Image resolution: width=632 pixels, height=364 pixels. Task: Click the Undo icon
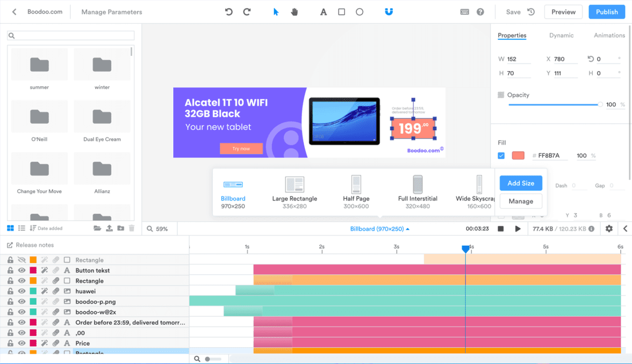(228, 11)
